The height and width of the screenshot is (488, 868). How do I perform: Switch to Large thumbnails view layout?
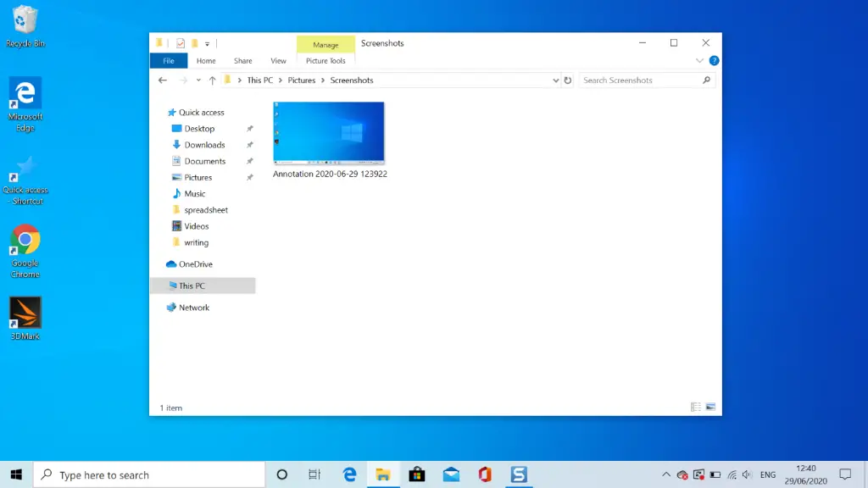coord(711,408)
